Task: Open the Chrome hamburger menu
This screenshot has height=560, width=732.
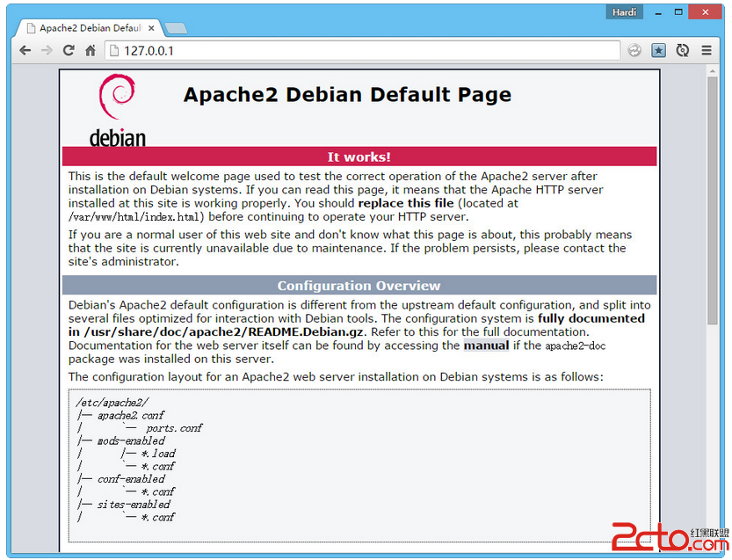Action: pyautogui.click(x=707, y=50)
